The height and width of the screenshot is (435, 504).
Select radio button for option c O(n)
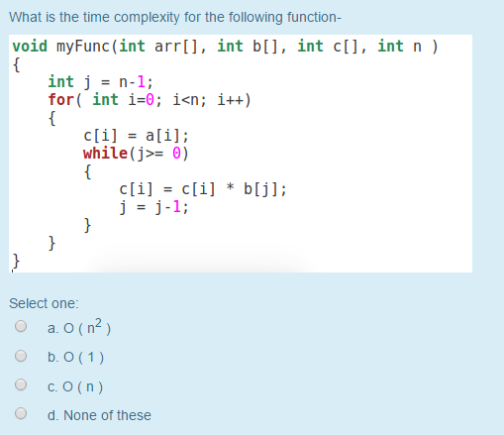pyautogui.click(x=21, y=384)
